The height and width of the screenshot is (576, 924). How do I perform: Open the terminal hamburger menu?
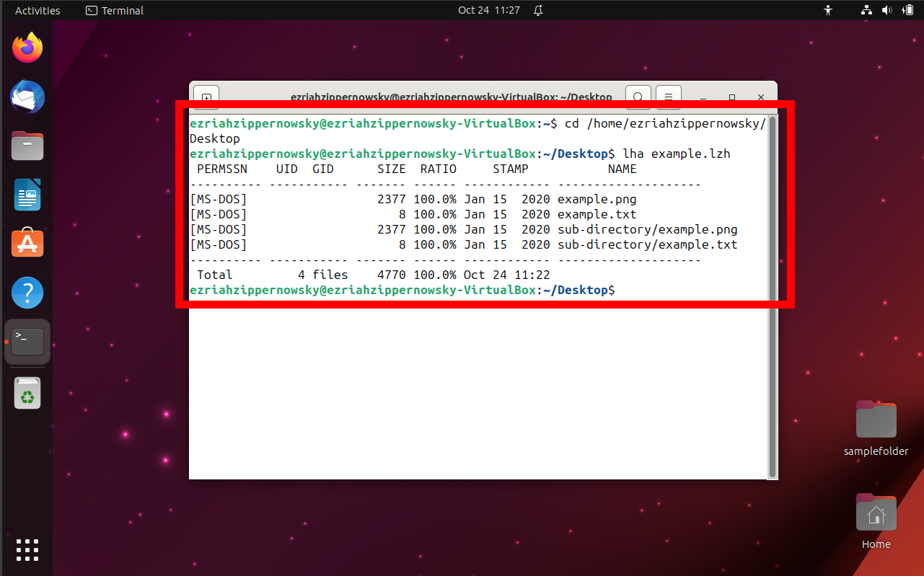[668, 96]
